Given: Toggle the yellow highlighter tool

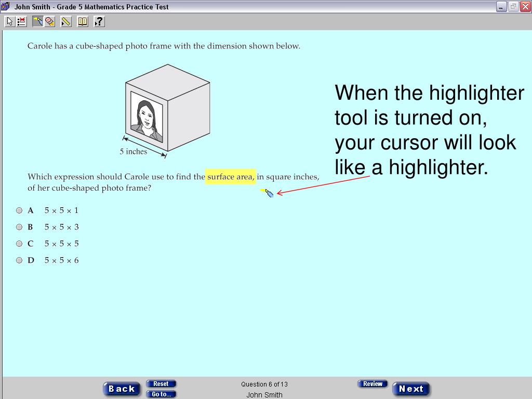Looking at the screenshot, I should tap(38, 22).
